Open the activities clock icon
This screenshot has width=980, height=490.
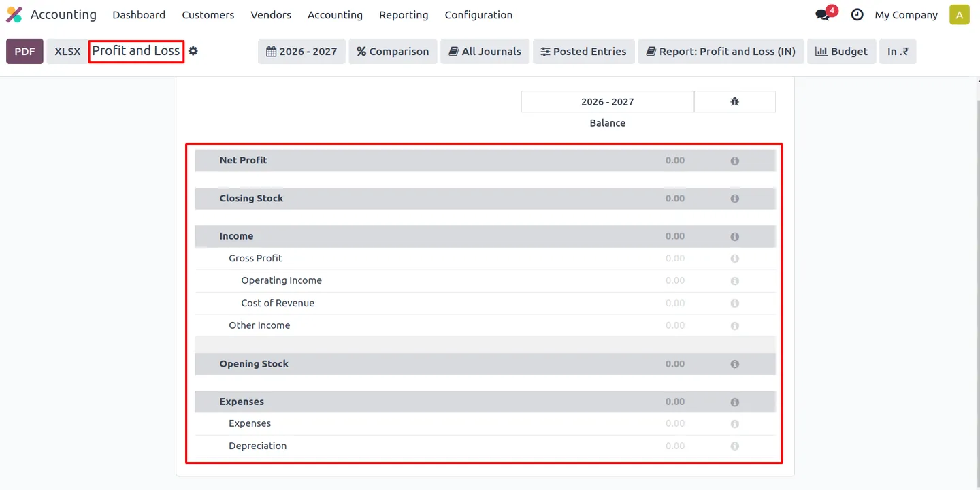point(857,14)
